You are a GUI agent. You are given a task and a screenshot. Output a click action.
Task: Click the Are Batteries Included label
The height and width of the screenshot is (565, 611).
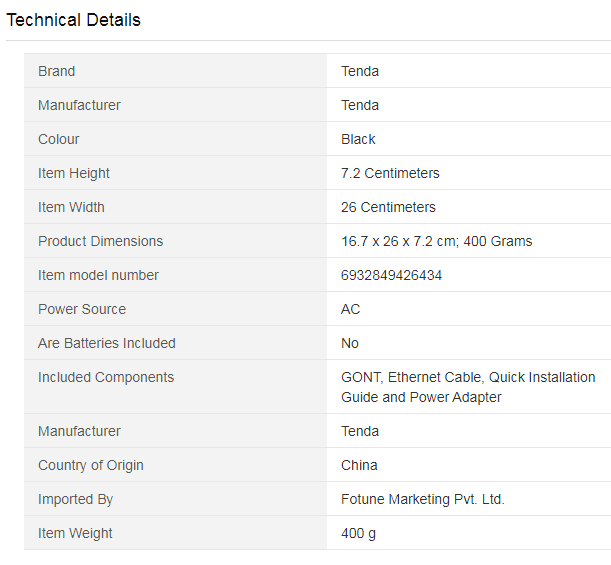click(x=106, y=343)
